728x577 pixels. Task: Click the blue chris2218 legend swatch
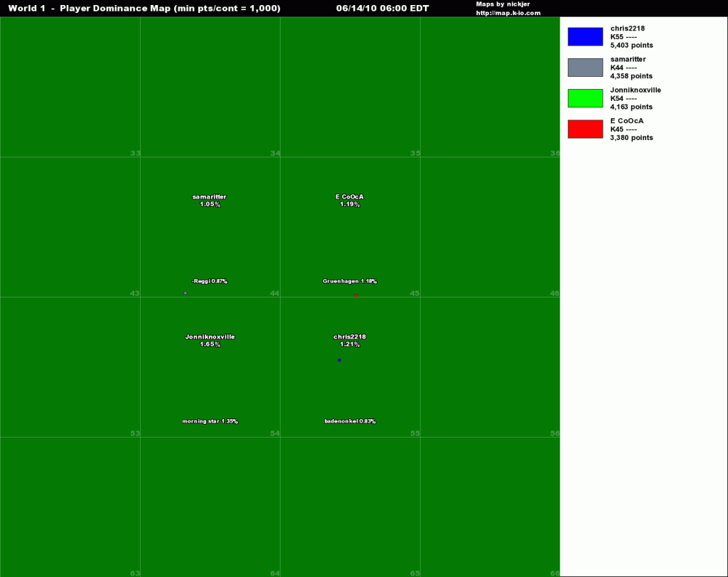(585, 37)
